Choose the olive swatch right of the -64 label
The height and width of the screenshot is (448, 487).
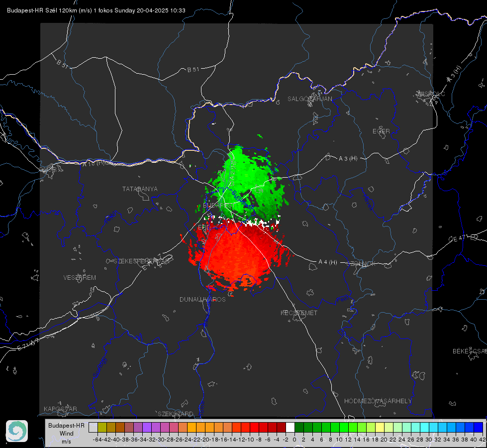[x=102, y=427]
